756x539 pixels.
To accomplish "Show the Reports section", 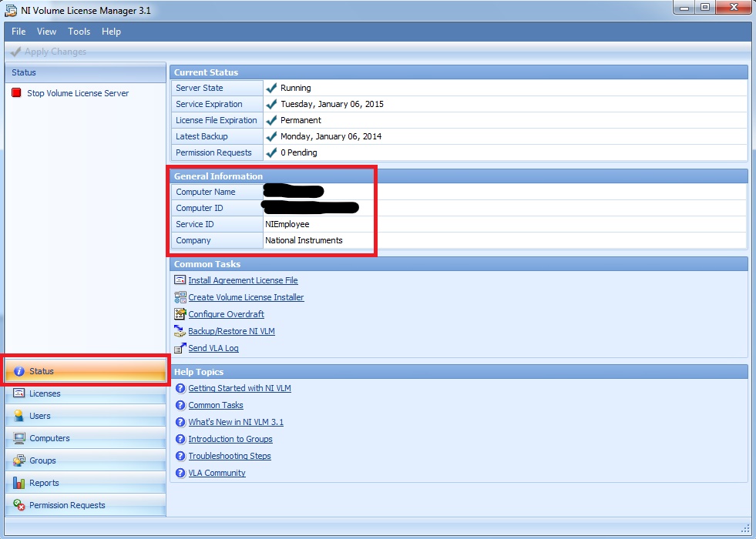I will pos(86,483).
